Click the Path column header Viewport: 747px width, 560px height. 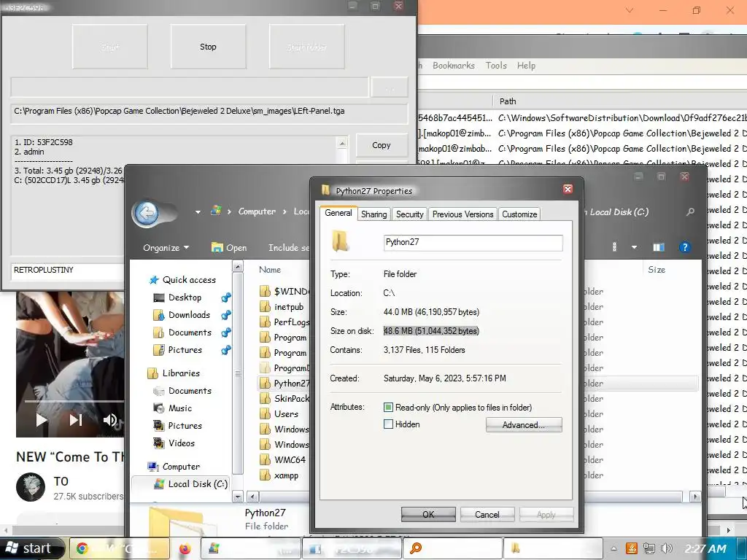click(508, 101)
